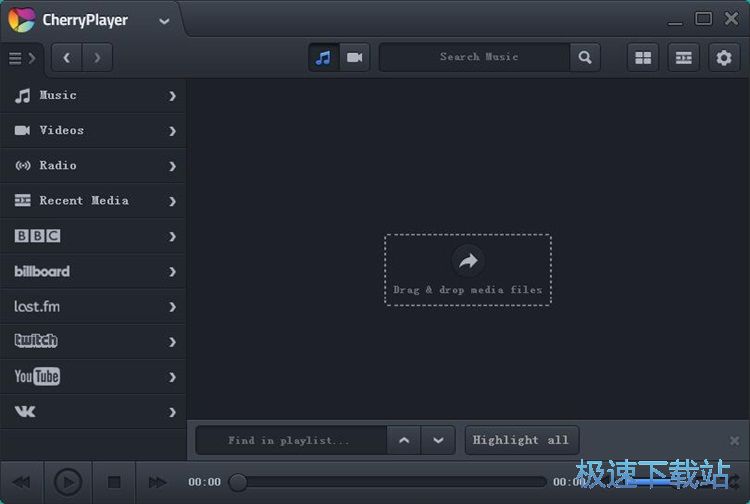
Task: Select the YouTube logo entry
Action: pyautogui.click(x=37, y=376)
